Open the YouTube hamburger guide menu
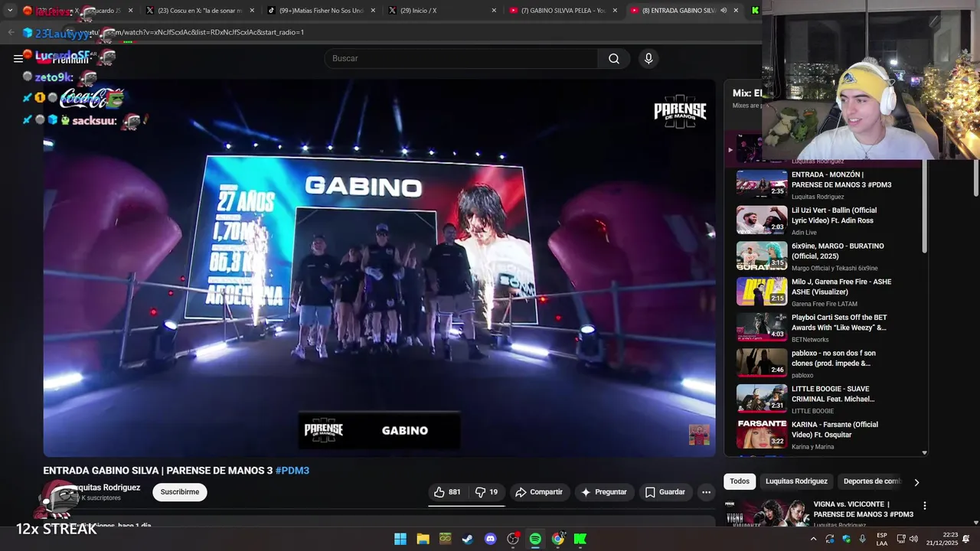The width and height of the screenshot is (980, 551). 18,58
